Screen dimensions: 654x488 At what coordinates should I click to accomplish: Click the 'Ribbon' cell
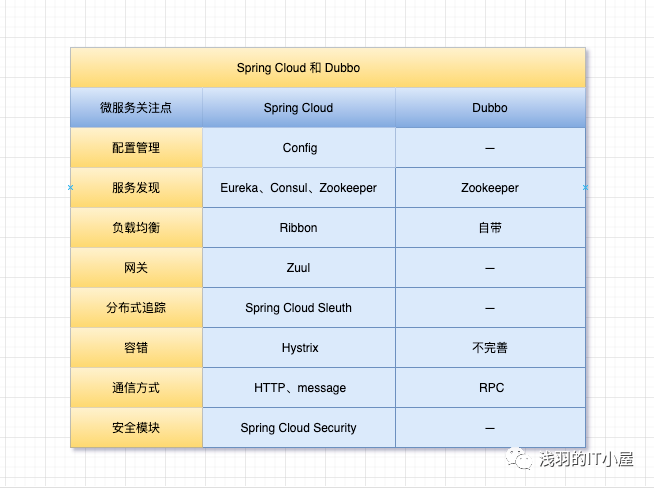[x=299, y=228]
